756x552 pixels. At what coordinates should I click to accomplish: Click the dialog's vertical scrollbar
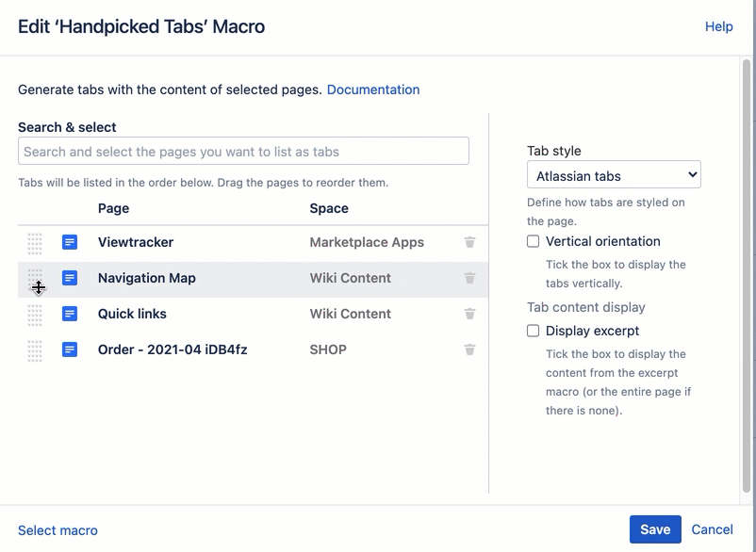click(x=748, y=283)
